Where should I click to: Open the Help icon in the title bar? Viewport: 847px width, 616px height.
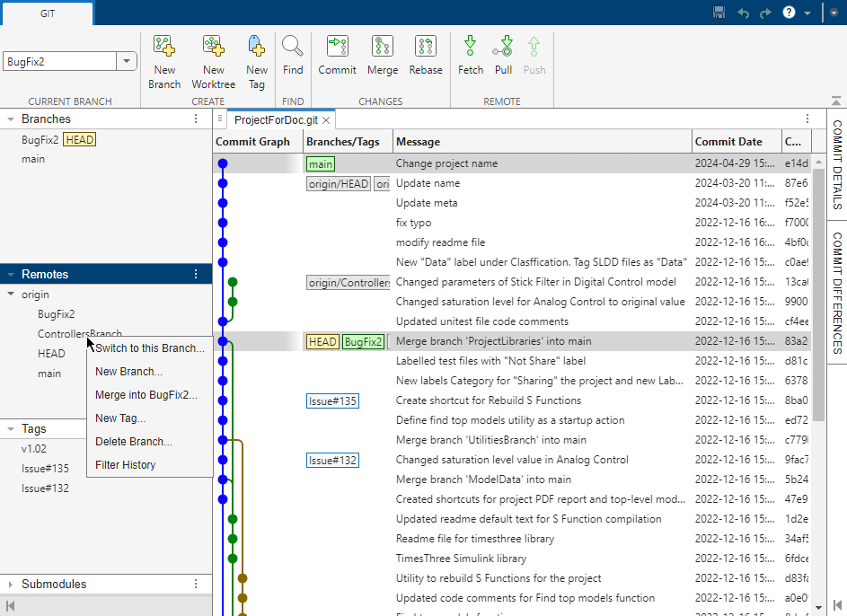[x=789, y=12]
